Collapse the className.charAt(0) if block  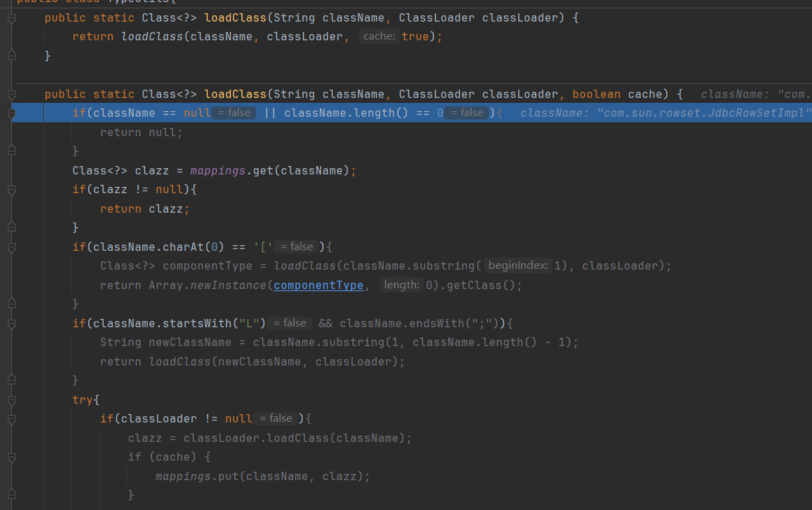[x=11, y=247]
